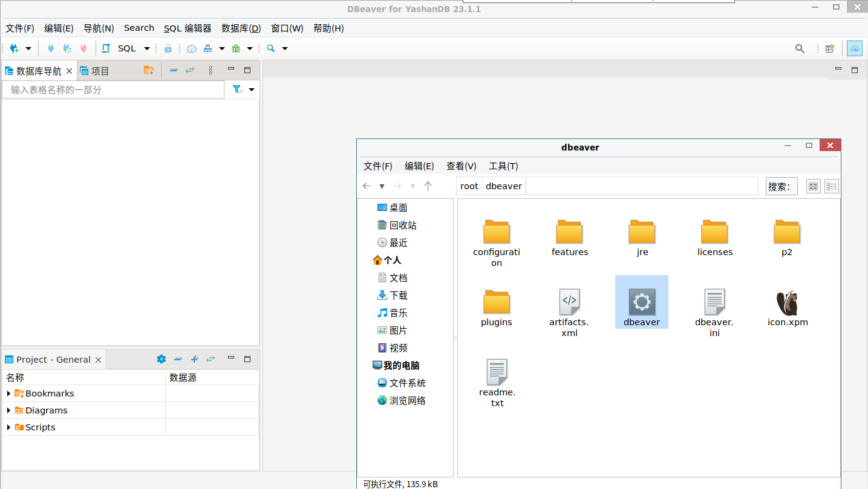Image resolution: width=868 pixels, height=489 pixels.
Task: Expand the Bookmarks tree node
Action: click(8, 393)
